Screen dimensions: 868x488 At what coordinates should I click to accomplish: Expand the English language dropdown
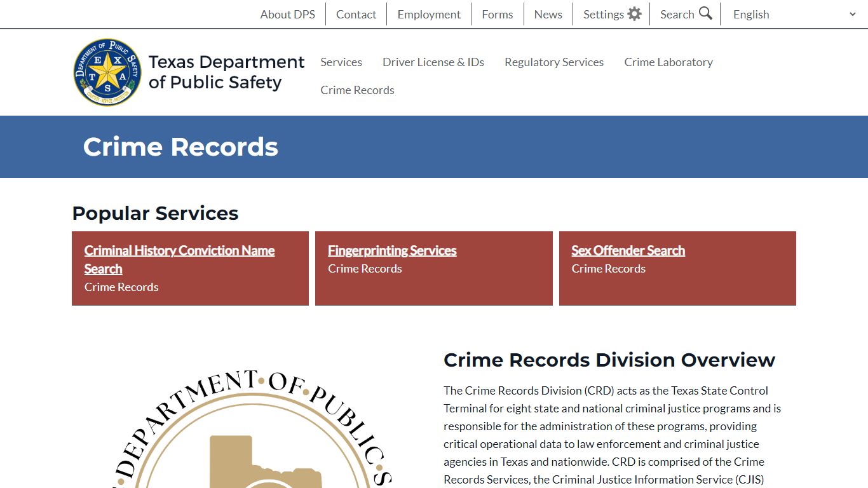(x=794, y=14)
